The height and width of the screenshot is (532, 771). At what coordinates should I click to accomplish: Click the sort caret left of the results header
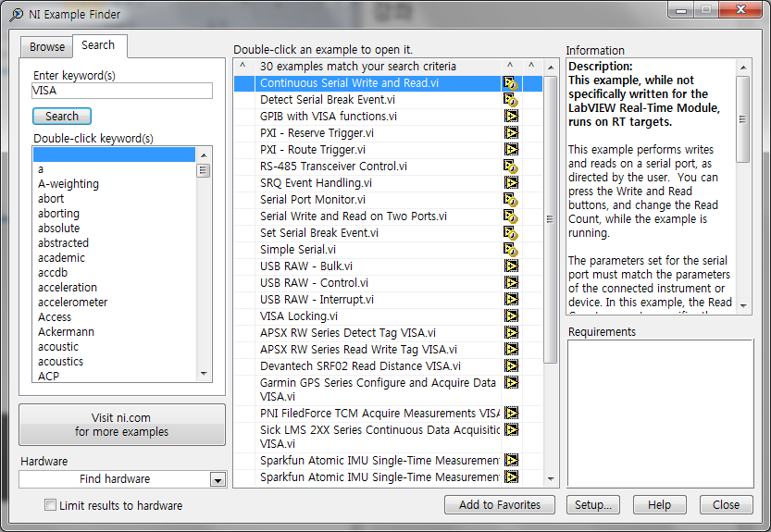pos(242,66)
